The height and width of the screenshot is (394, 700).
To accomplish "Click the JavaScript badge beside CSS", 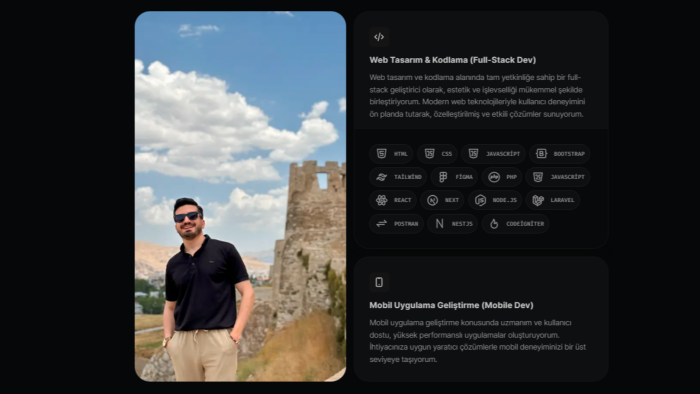I will tap(493, 153).
